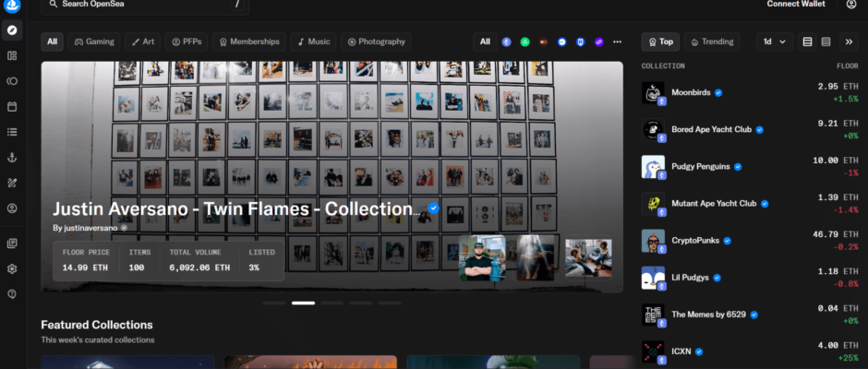Click the calendar icon in the sidebar
The image size is (868, 369).
(12, 106)
